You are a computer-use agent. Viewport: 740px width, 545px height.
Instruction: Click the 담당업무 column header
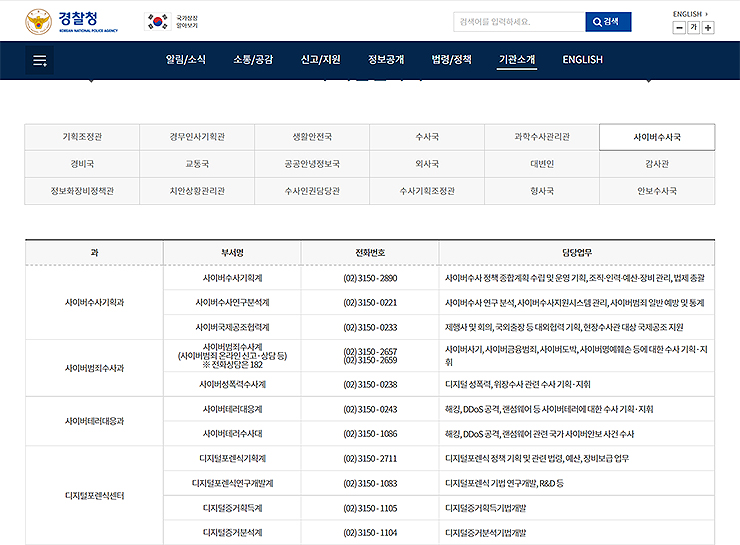pyautogui.click(x=577, y=253)
